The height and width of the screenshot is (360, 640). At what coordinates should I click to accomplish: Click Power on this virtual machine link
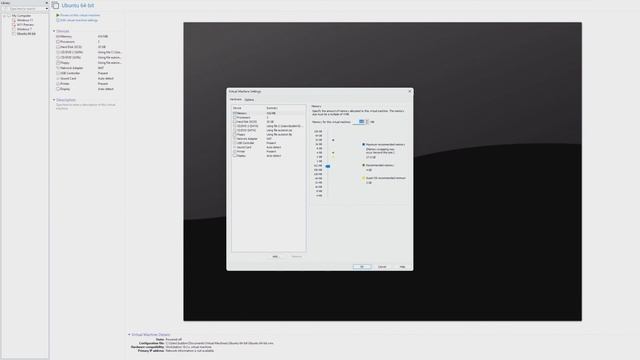click(x=80, y=15)
